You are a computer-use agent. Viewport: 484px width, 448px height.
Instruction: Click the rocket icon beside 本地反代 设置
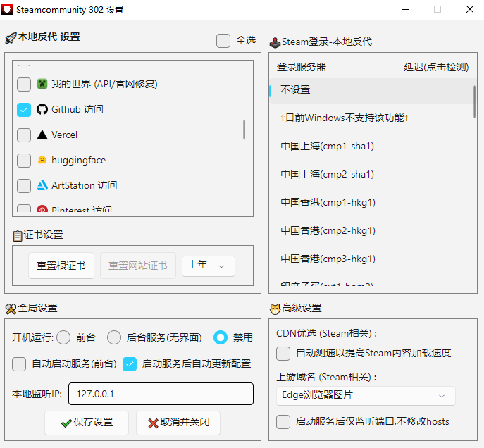[11, 38]
